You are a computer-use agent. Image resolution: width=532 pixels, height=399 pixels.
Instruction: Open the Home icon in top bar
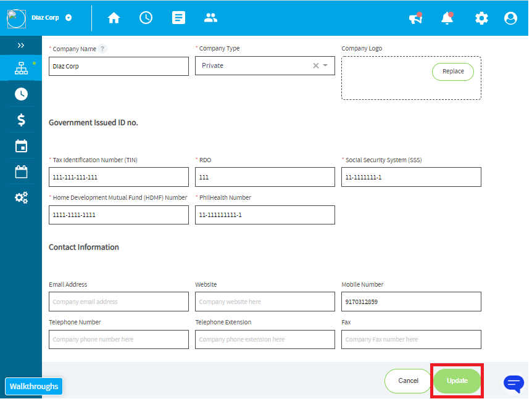tap(114, 18)
